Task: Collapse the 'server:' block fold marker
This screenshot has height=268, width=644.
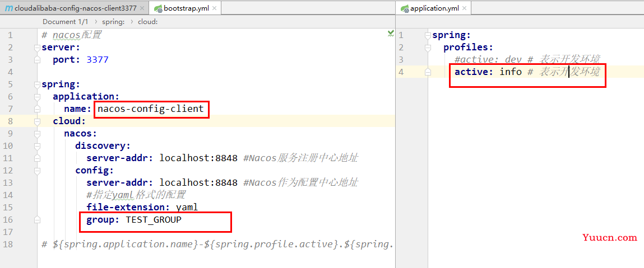Action: tap(38, 48)
